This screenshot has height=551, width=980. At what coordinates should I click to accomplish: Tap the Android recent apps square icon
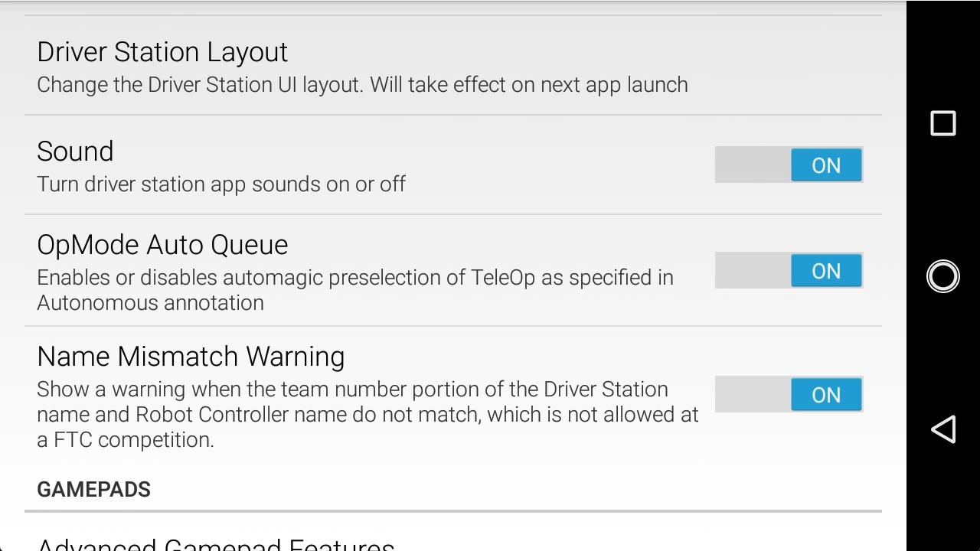[x=942, y=123]
